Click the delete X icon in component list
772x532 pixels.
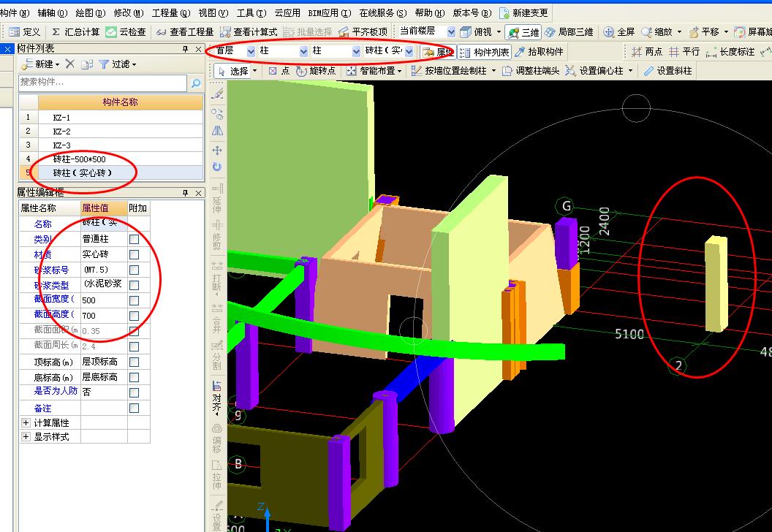point(70,64)
